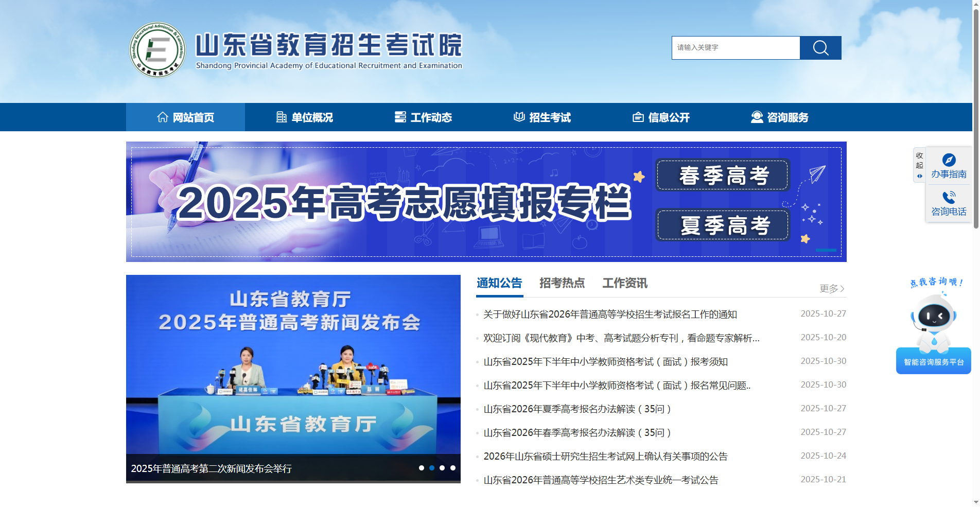Click the search magnifier icon
This screenshot has height=507, width=980.
click(820, 47)
